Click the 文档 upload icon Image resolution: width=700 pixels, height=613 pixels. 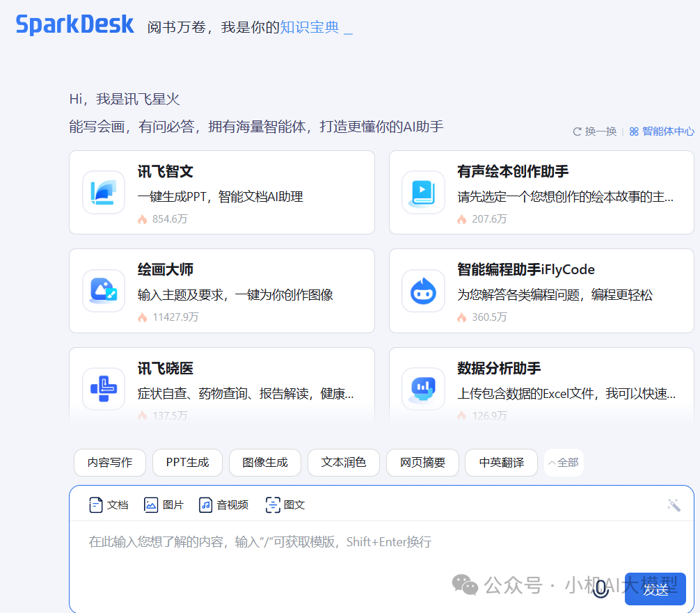pos(95,505)
